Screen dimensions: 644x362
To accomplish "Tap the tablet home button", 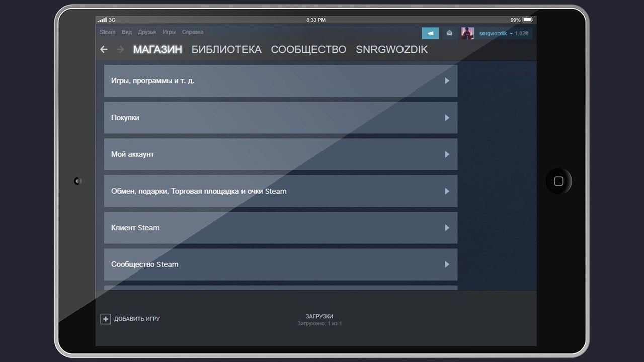I will pyautogui.click(x=558, y=181).
